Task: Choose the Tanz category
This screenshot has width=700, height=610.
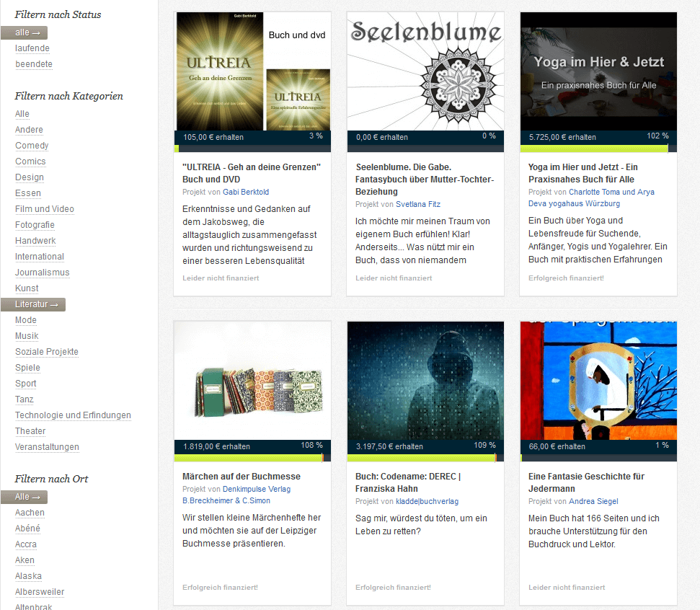Action: pos(25,399)
